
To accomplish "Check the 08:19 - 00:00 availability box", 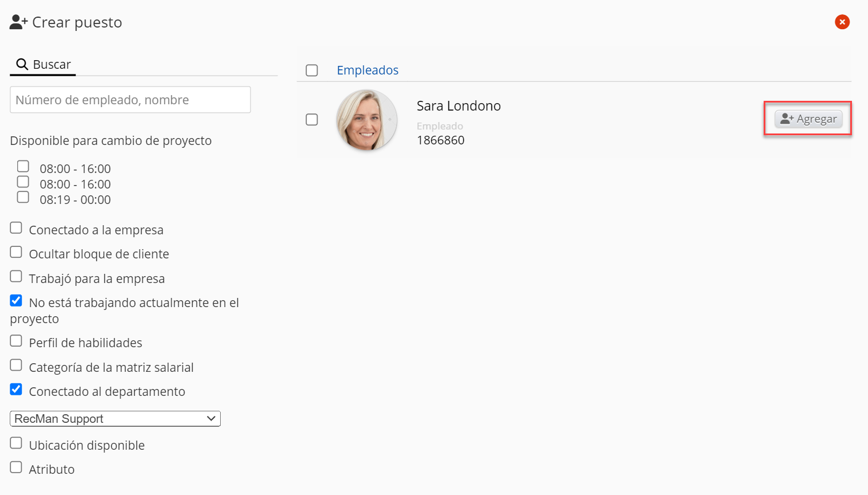I will pyautogui.click(x=23, y=197).
